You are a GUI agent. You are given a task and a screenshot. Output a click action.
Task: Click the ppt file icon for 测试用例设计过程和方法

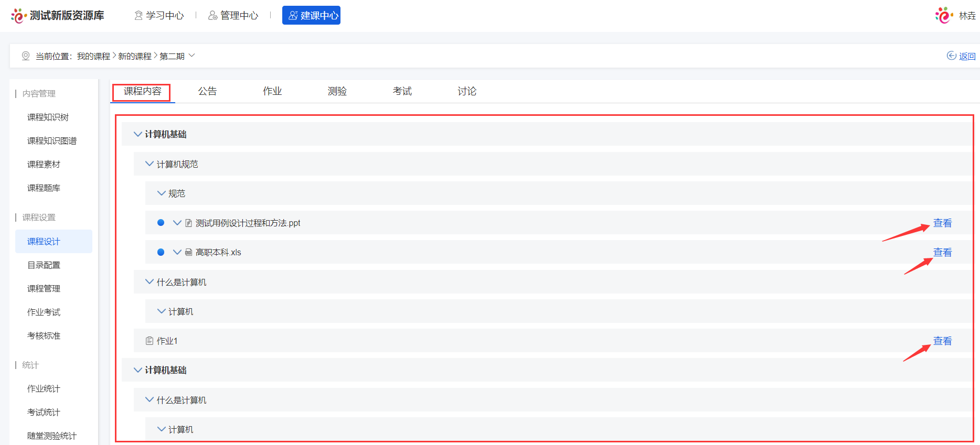click(x=188, y=223)
